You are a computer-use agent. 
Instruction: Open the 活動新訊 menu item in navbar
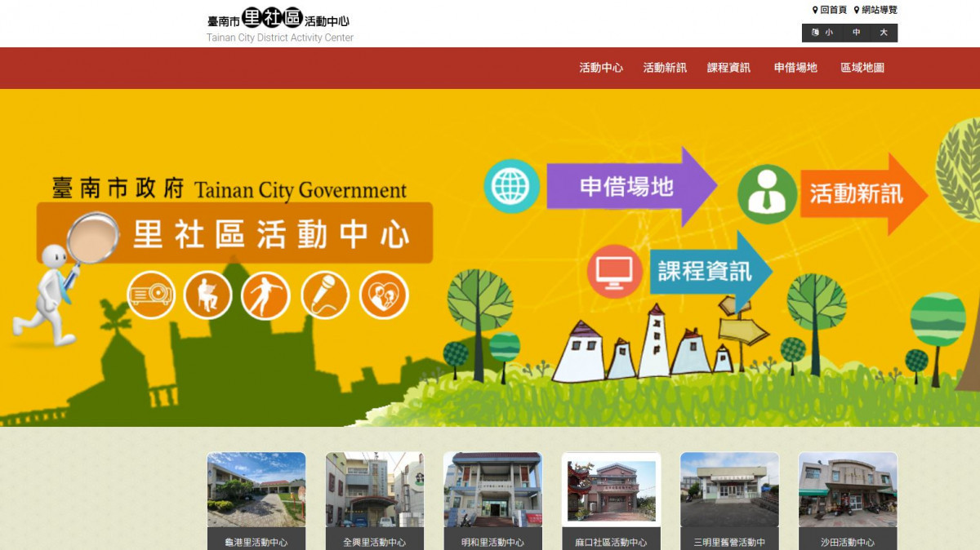point(665,68)
